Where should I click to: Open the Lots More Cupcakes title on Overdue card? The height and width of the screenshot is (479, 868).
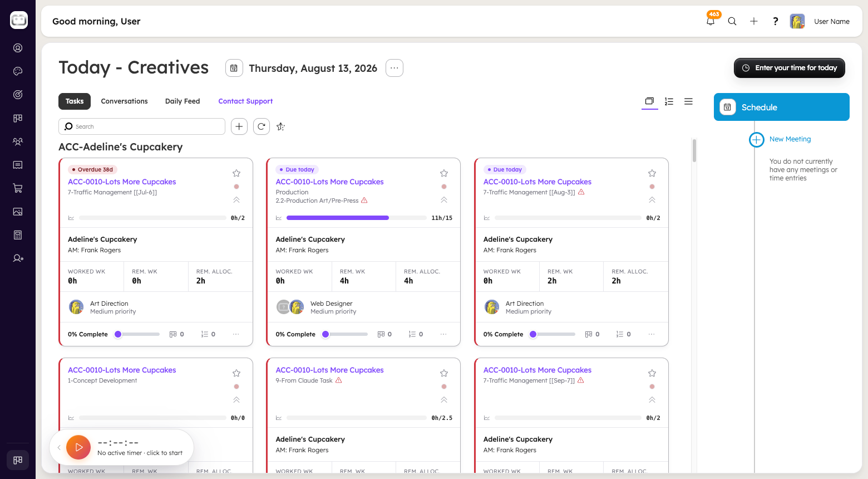tap(122, 182)
